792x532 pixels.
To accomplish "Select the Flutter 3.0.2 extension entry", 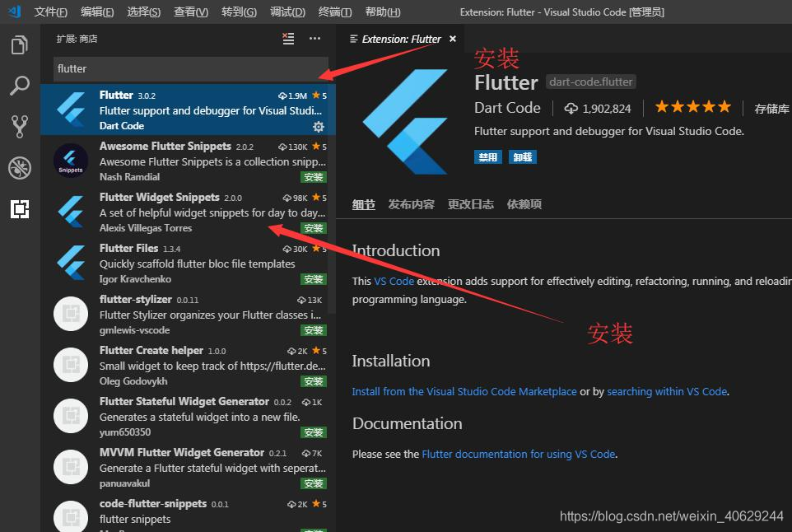I will click(x=188, y=110).
